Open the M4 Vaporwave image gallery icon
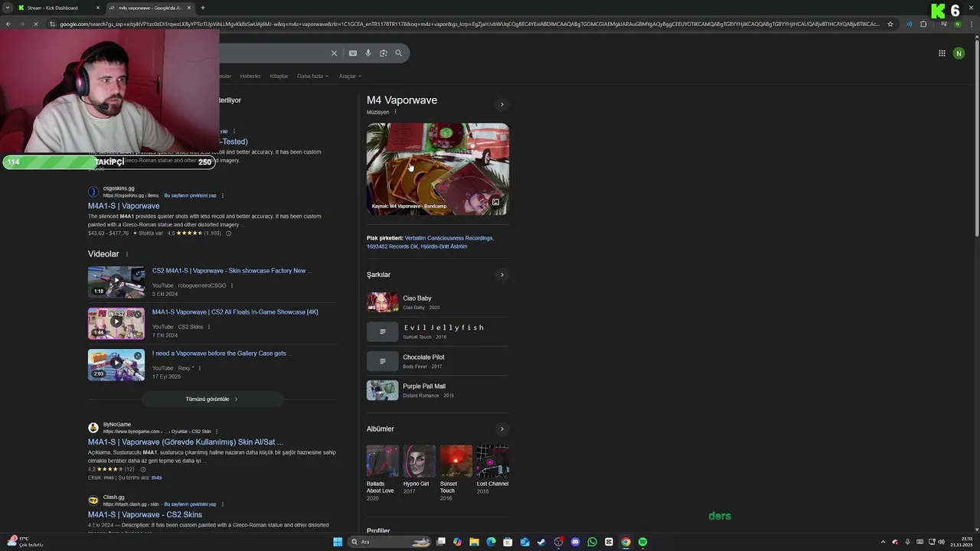The width and height of the screenshot is (980, 551). 495,203
